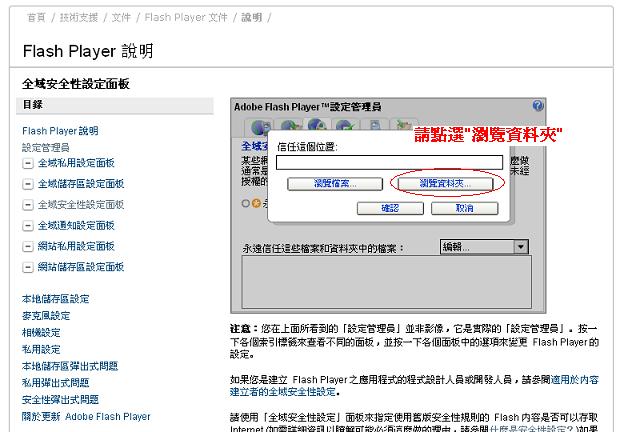624x432 pixels.
Task: Click the 瀏覽檔案... button
Action: point(335,183)
